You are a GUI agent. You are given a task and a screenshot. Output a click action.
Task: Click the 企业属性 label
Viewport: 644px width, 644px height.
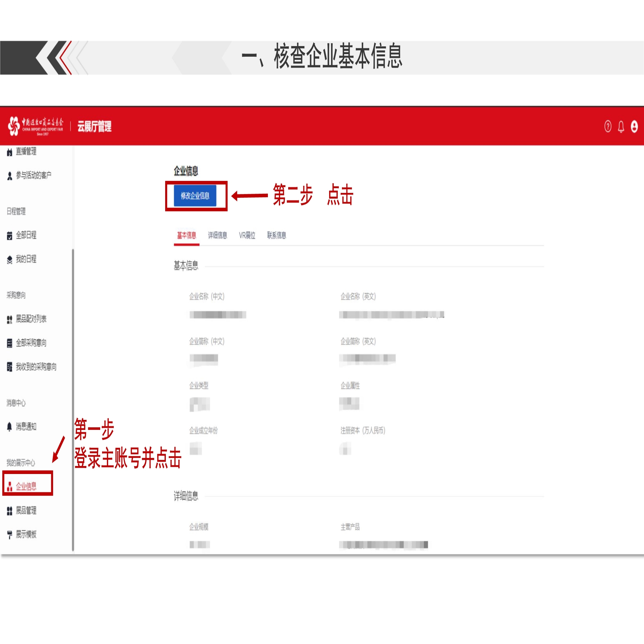(x=350, y=386)
